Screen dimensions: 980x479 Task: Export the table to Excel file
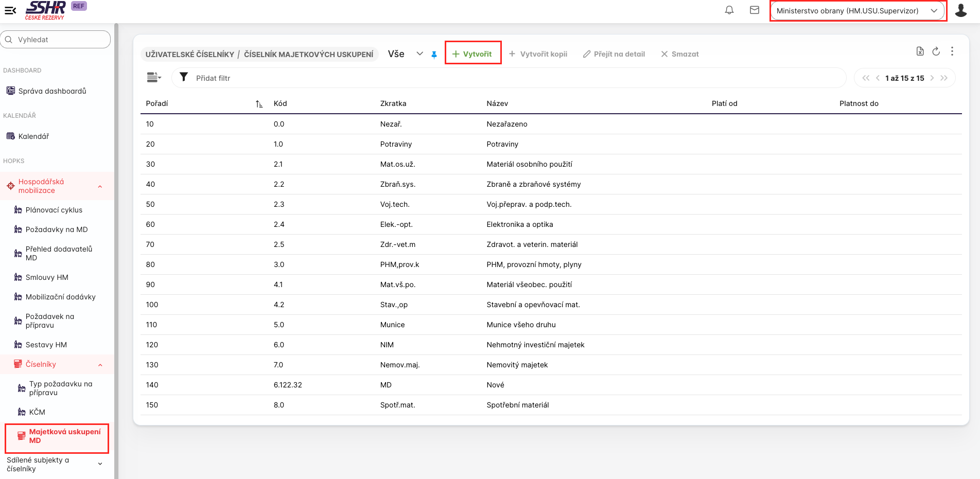click(920, 51)
